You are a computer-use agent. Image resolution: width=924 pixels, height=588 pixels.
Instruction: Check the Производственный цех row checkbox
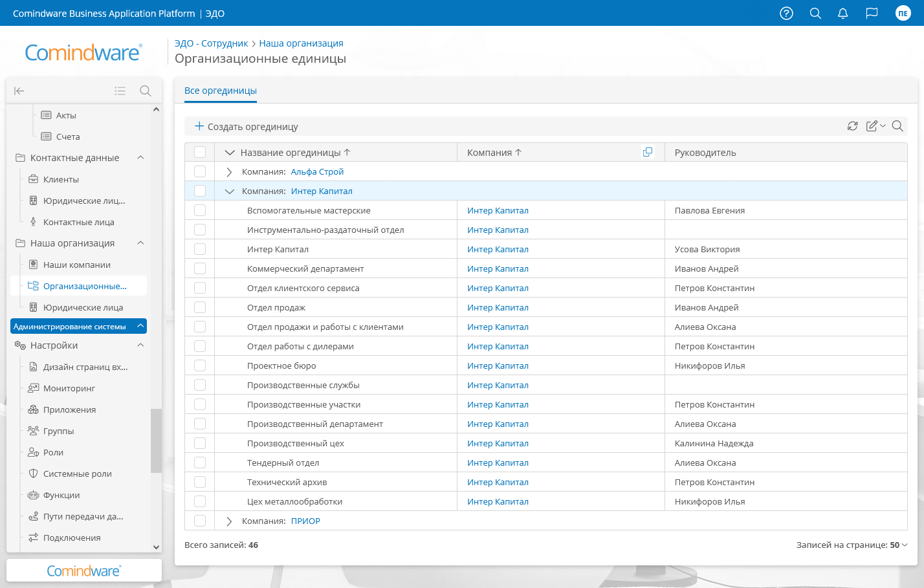pyautogui.click(x=200, y=443)
